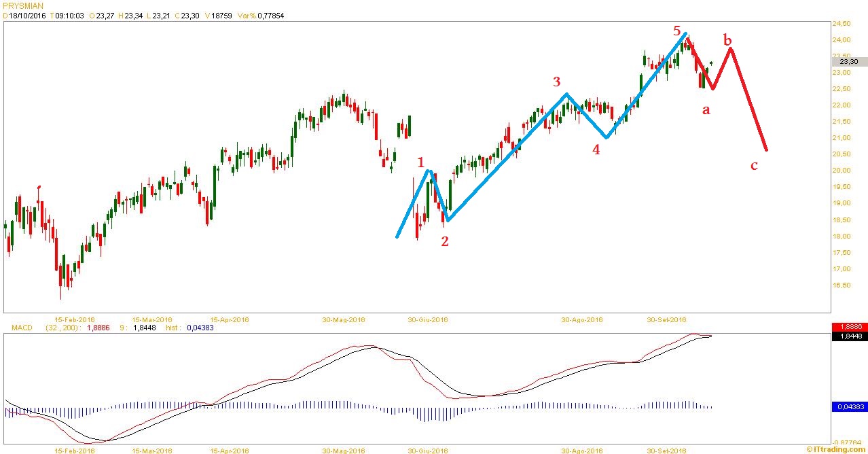Click the black signal value tag 1,8448
The height and width of the screenshot is (454, 868).
[x=848, y=336]
